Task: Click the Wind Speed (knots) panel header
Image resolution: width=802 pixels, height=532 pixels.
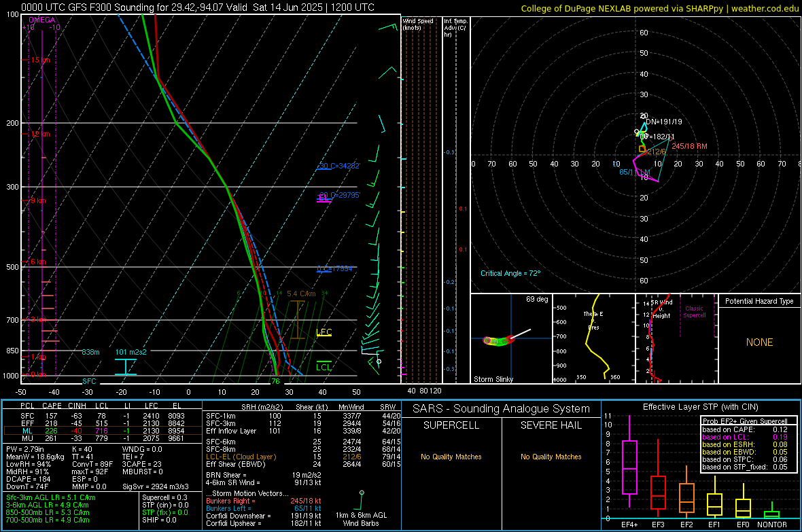Action: 418,24
